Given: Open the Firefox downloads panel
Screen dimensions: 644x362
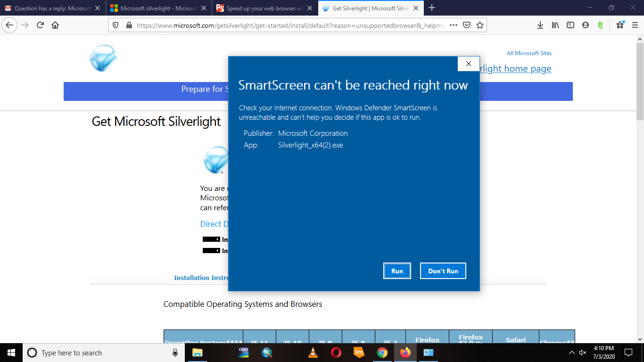Looking at the screenshot, I should [x=540, y=25].
